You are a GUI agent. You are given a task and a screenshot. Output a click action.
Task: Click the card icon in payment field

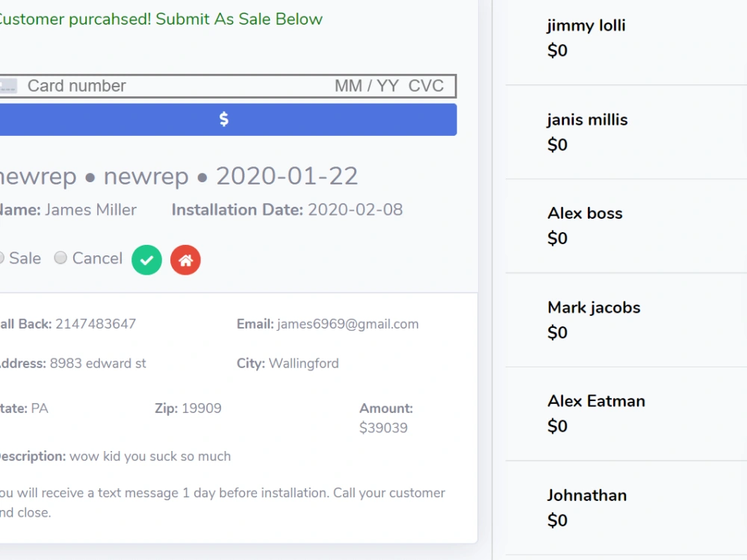point(8,86)
